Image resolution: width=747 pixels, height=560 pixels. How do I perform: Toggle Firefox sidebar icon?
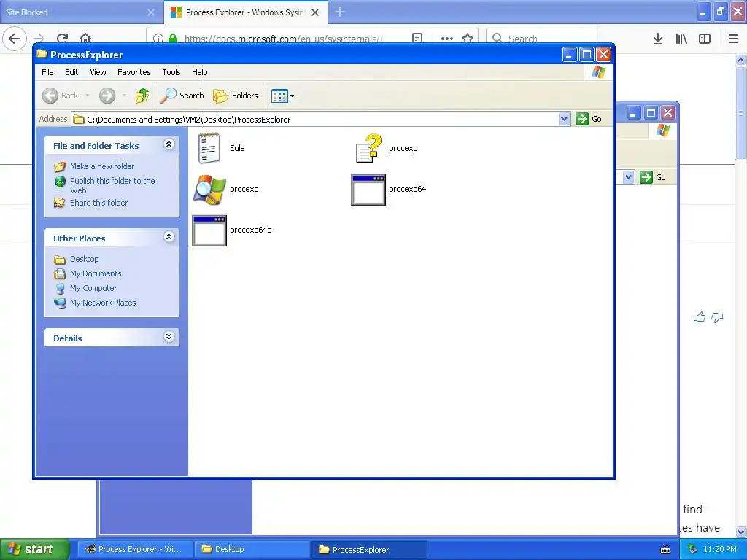(705, 39)
